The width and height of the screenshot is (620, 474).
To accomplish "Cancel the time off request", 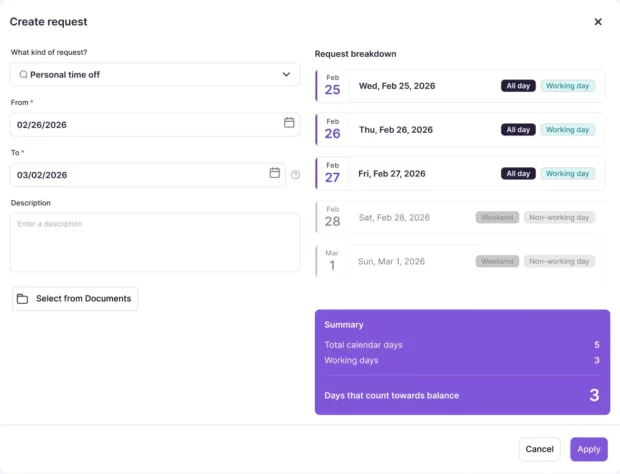I will [x=539, y=449].
